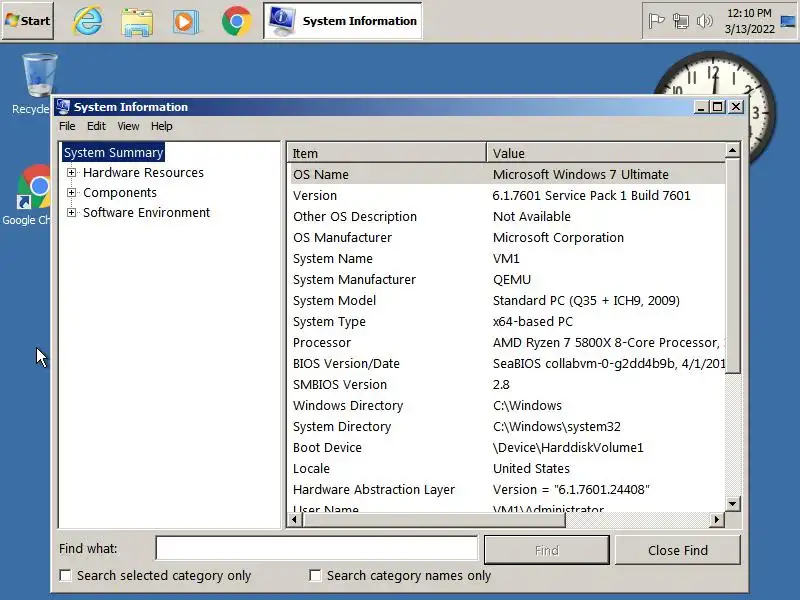Select the Locale row

coord(506,468)
